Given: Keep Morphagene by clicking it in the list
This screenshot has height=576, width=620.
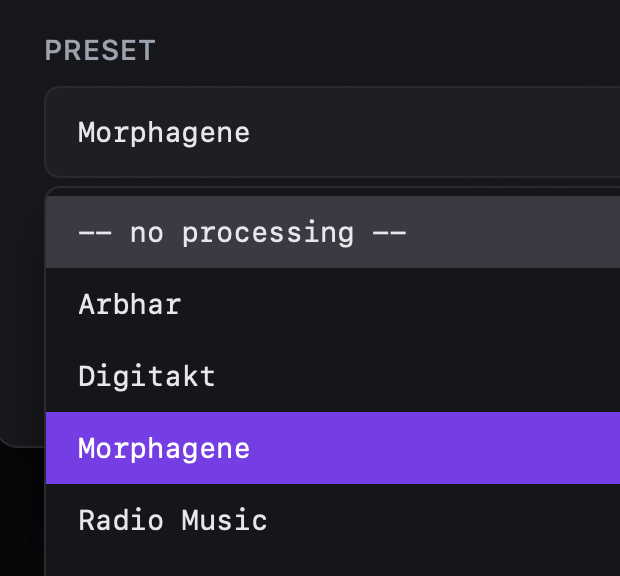Looking at the screenshot, I should tap(164, 448).
